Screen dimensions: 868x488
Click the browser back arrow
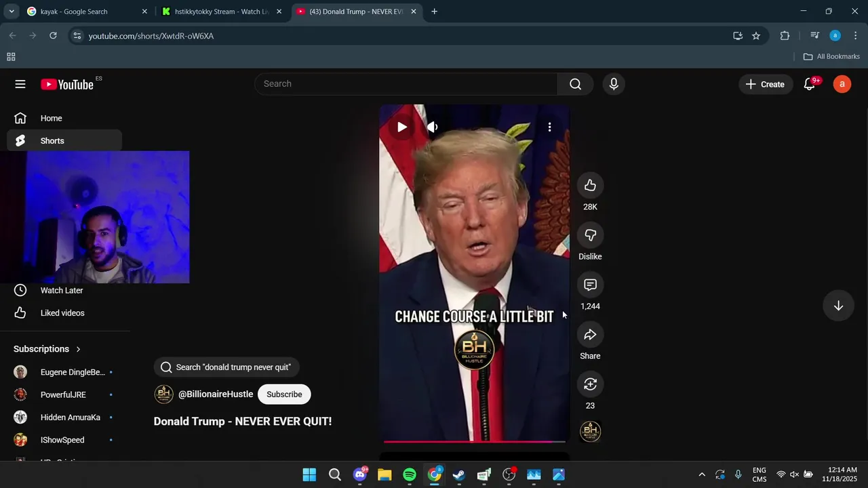tap(13, 36)
